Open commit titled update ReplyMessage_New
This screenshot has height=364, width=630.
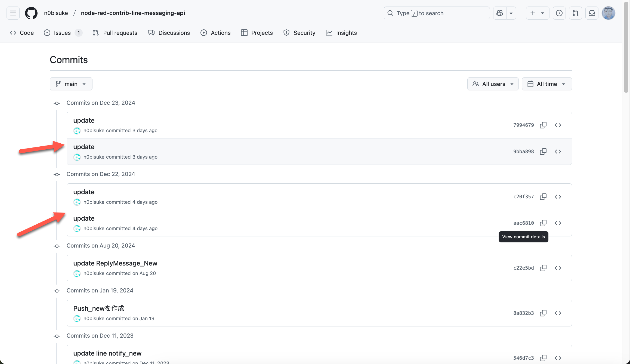tap(115, 263)
